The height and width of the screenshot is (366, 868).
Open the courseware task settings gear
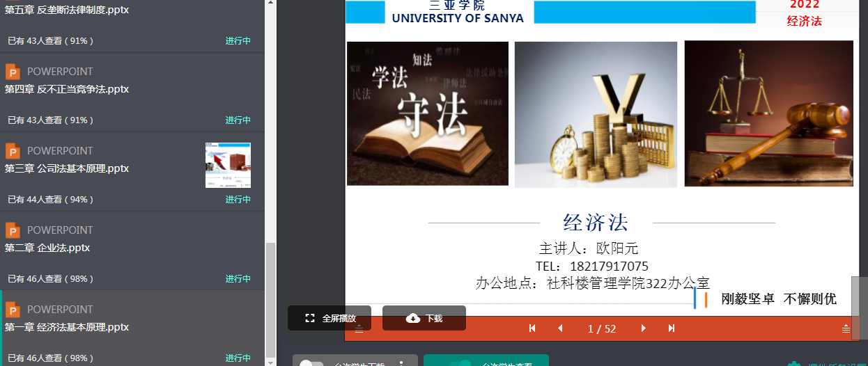tap(793, 364)
